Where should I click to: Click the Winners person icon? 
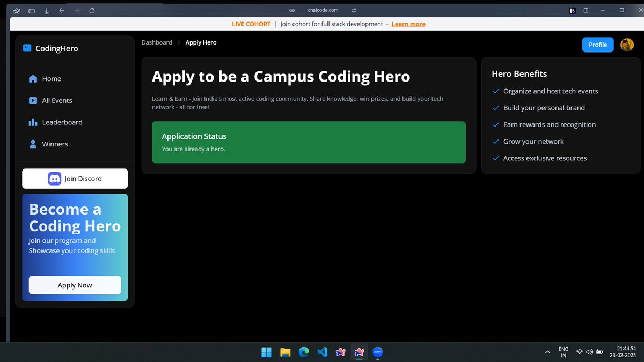coord(33,144)
